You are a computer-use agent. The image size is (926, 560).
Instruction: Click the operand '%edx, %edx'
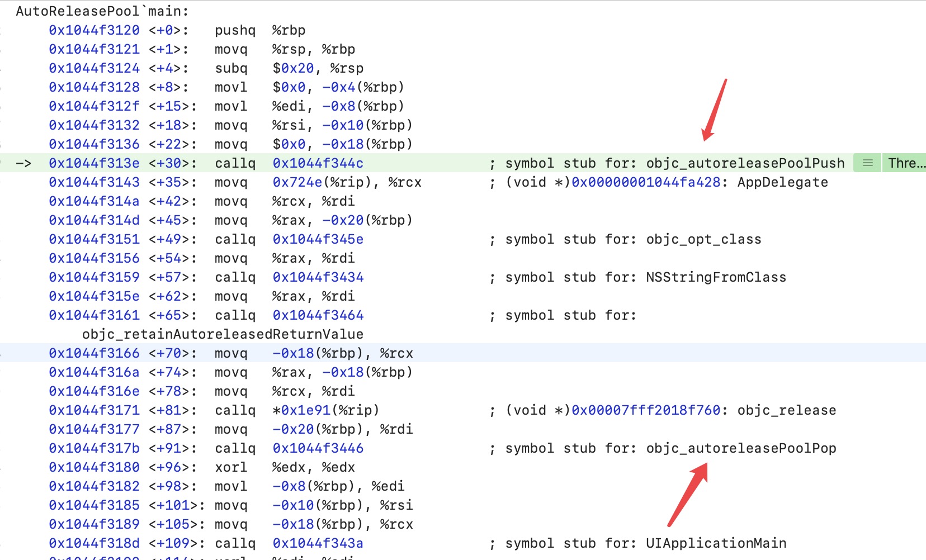point(314,467)
